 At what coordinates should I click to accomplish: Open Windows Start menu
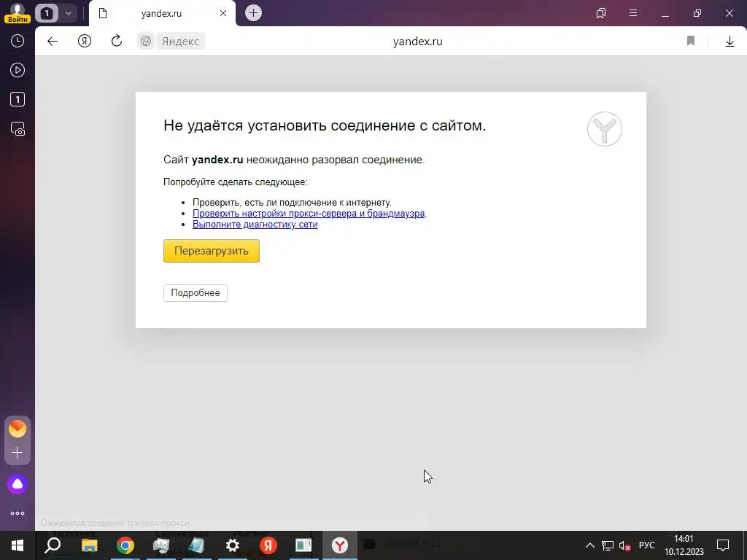18,545
